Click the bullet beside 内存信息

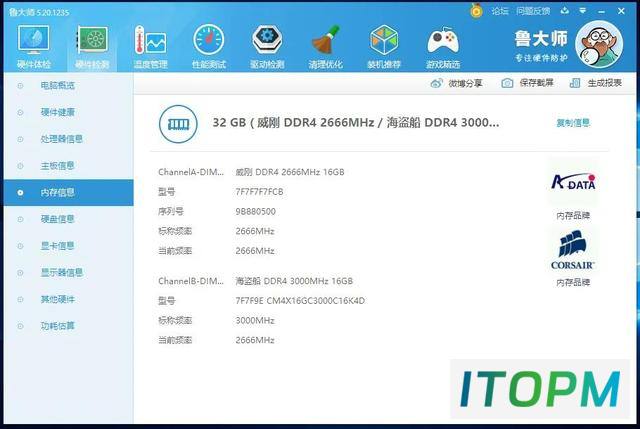point(20,193)
